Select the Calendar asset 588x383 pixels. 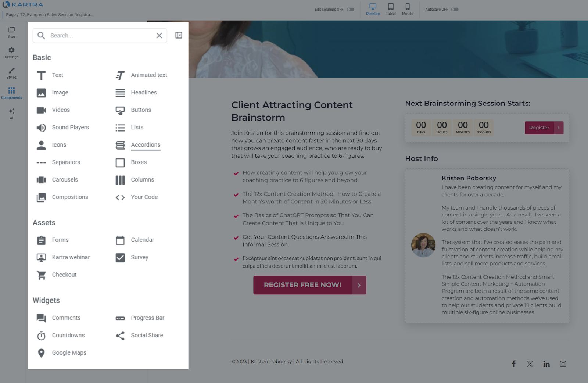[x=135, y=240]
